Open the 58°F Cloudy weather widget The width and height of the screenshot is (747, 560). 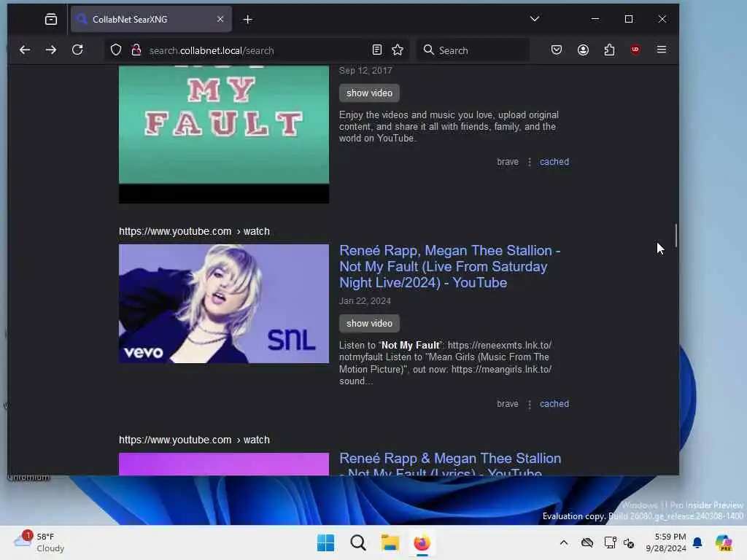pyautogui.click(x=39, y=542)
